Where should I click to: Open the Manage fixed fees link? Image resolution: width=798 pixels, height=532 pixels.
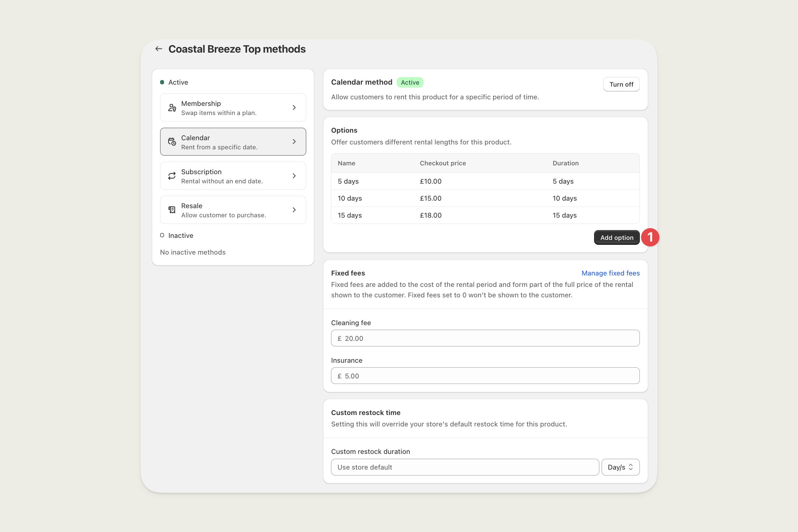click(610, 273)
